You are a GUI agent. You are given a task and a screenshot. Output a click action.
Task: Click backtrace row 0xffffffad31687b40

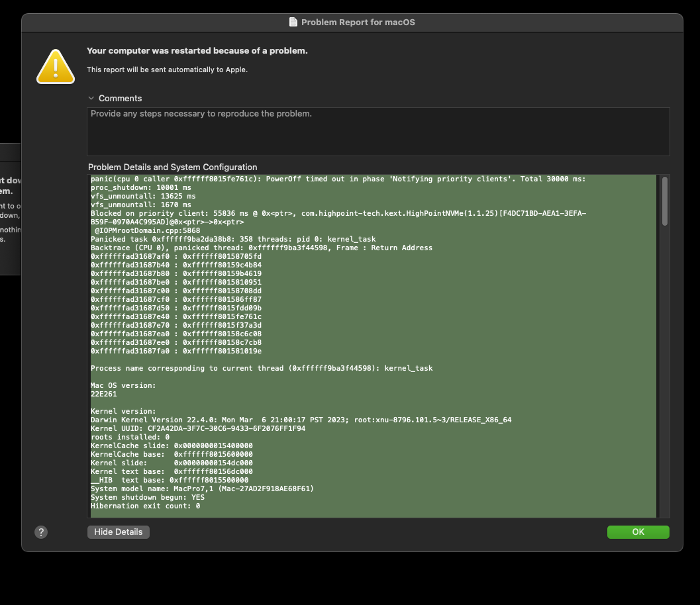coord(176,265)
